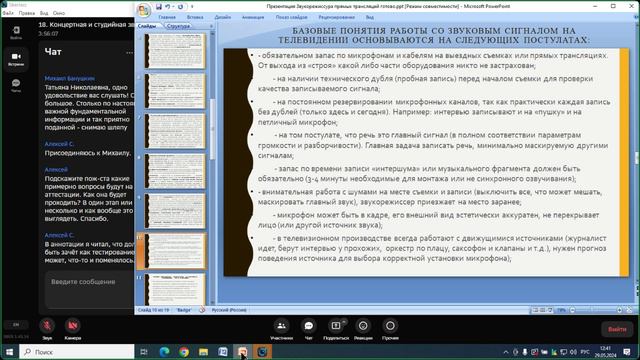Open the Вид ribbon tab in PowerPoint
This screenshot has height=360, width=640.
click(369, 17)
